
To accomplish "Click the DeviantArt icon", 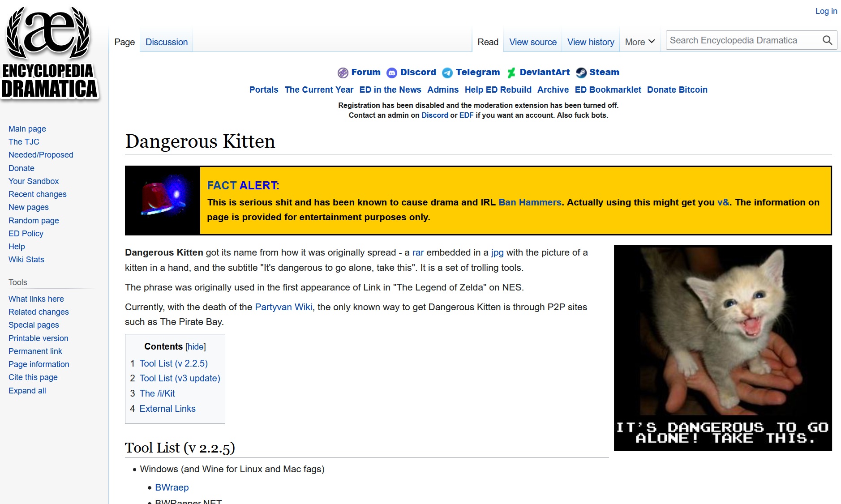I will 511,73.
